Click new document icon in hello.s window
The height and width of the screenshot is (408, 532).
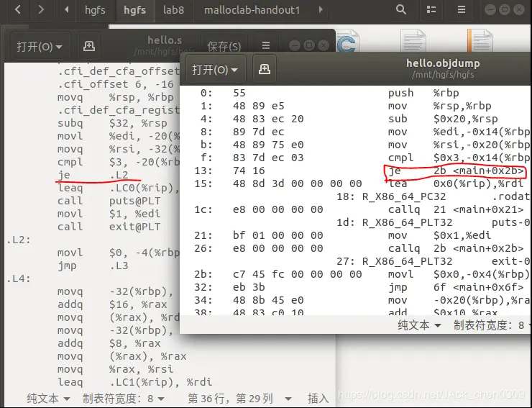tap(89, 46)
